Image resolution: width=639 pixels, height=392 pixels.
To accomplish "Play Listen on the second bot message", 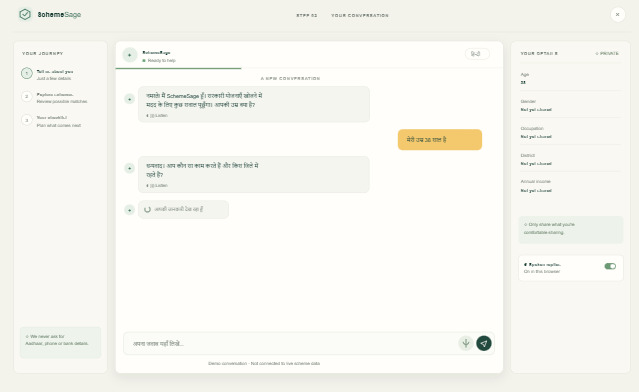I will coord(157,185).
